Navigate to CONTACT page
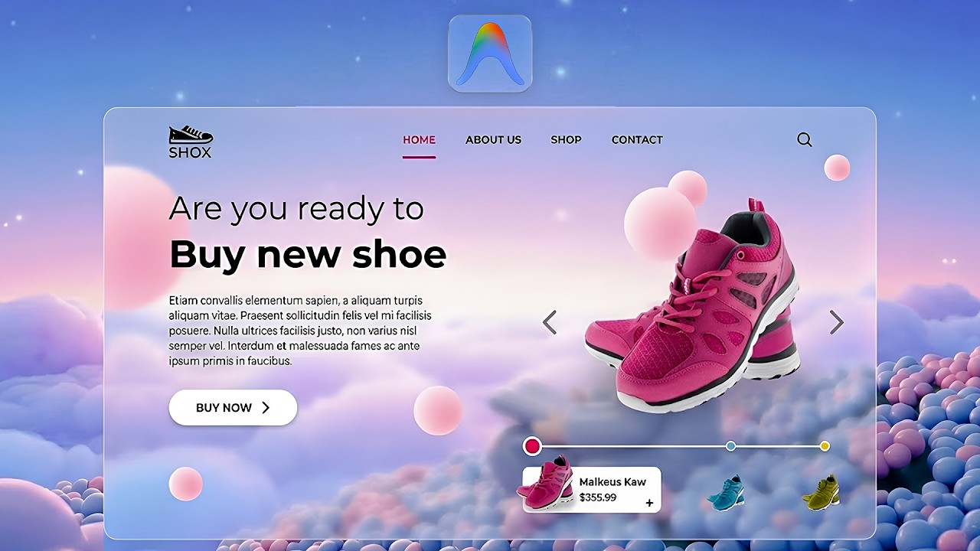The height and width of the screenshot is (551, 980). [x=637, y=140]
